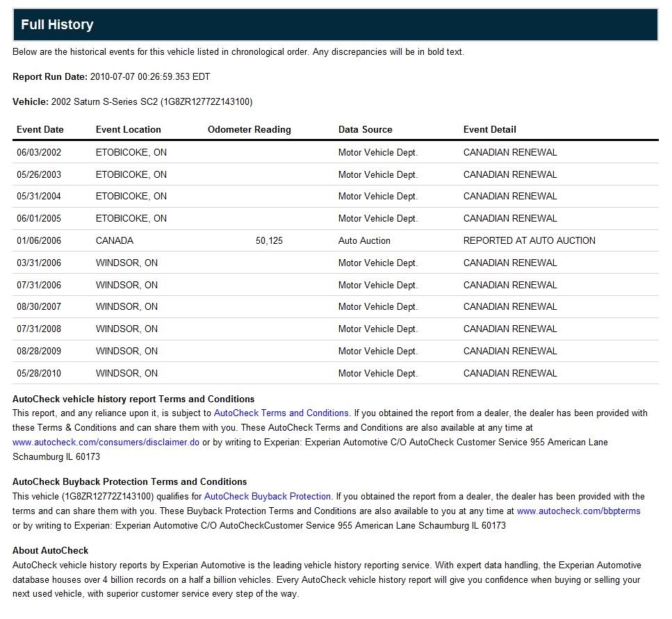672x619 pixels.
Task: Click the About AutoCheck heading
Action: pos(50,550)
